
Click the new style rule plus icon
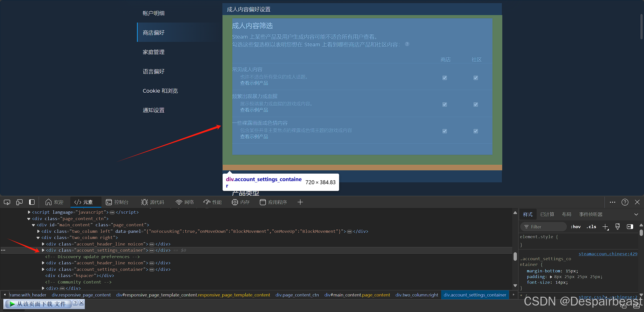point(605,227)
